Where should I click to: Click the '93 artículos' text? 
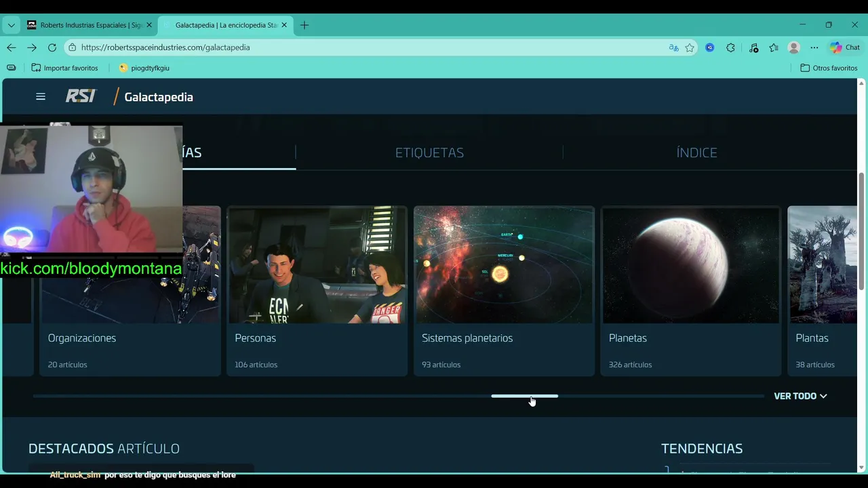[441, 365]
